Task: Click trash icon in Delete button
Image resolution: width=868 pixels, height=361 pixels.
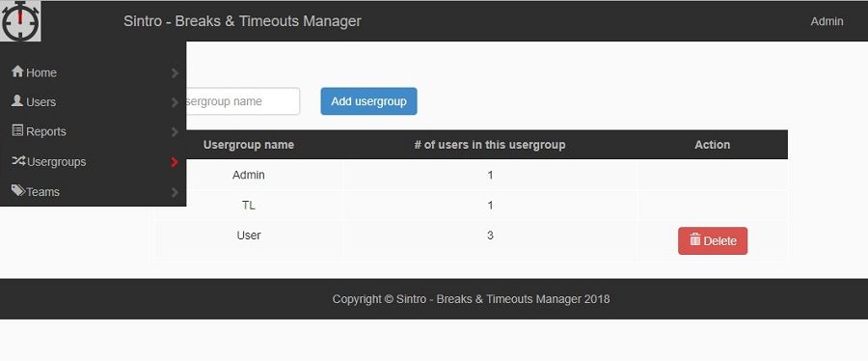Action: pyautogui.click(x=695, y=240)
